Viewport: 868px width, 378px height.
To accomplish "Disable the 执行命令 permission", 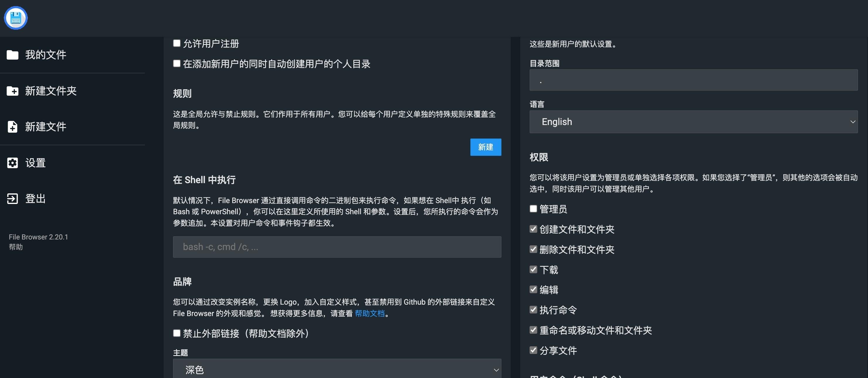I will [x=533, y=310].
